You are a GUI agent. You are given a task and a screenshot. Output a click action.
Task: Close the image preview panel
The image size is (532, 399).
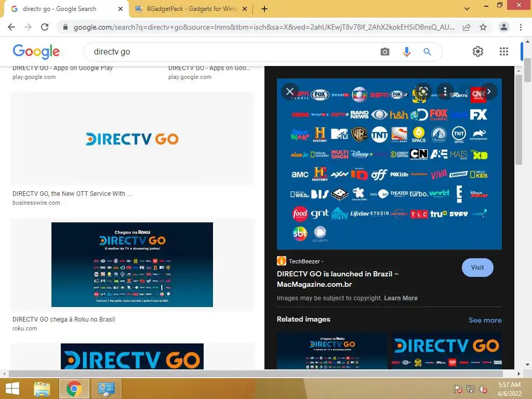290,91
